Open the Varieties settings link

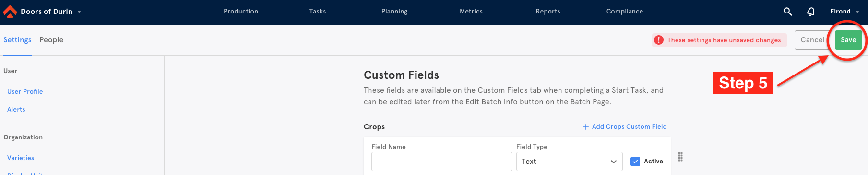point(21,158)
